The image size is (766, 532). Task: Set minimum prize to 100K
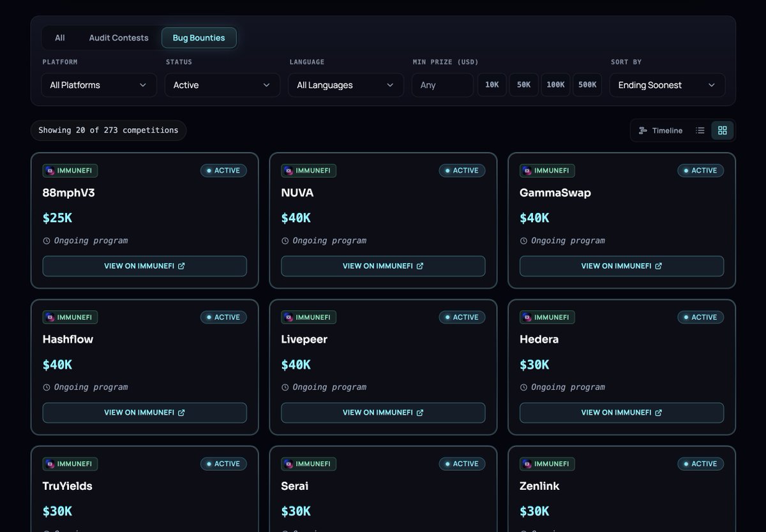click(555, 85)
